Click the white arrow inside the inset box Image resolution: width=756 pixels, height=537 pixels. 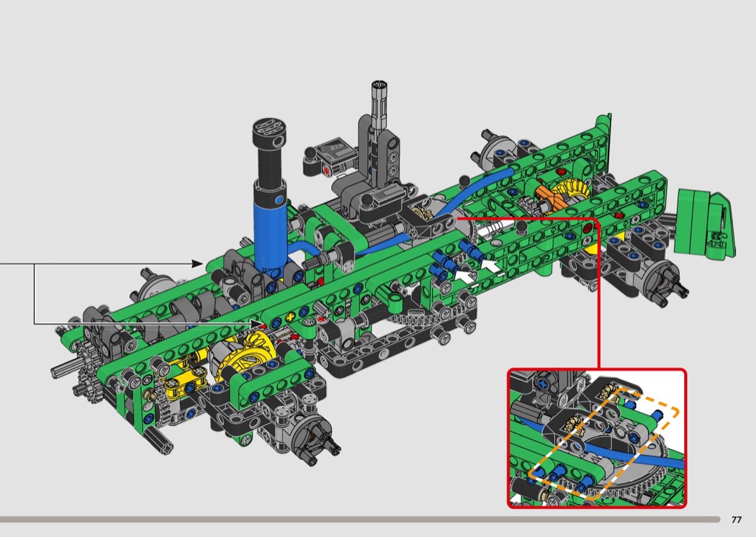(517, 497)
